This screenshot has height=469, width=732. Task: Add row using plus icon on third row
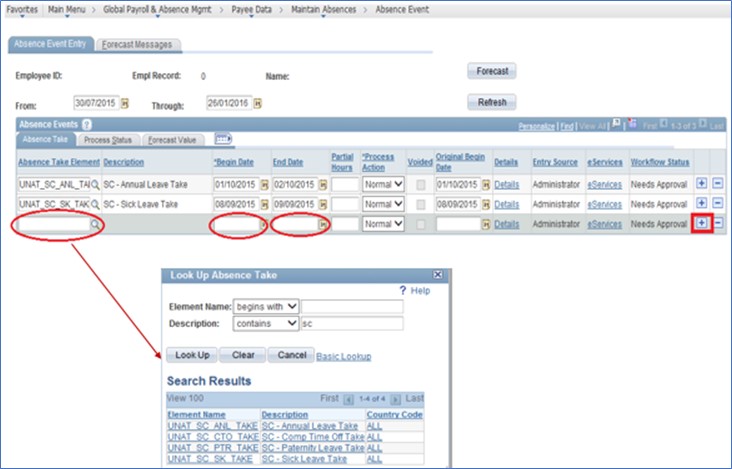click(701, 224)
